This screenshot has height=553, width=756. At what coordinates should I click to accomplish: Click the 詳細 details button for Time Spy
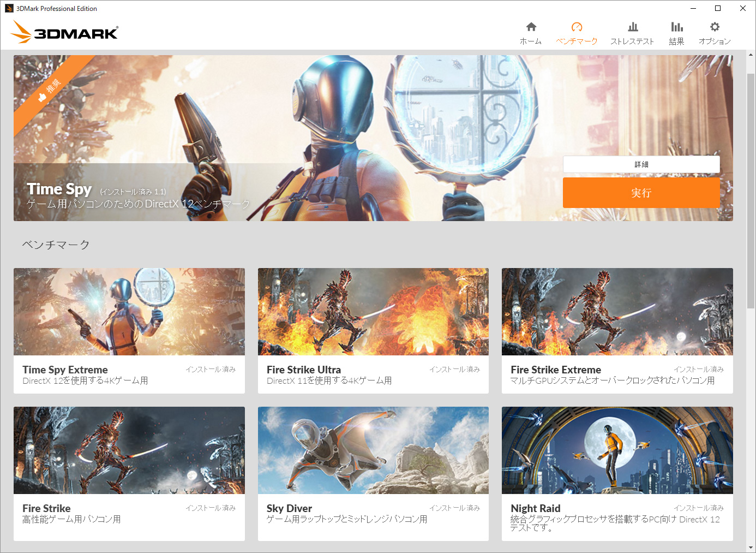click(x=641, y=164)
